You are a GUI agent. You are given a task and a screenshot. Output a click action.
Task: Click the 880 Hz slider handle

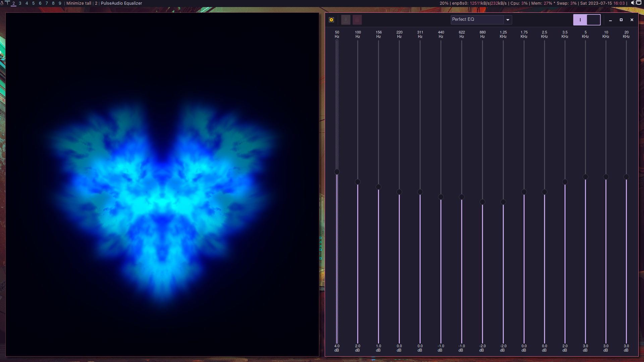point(482,202)
